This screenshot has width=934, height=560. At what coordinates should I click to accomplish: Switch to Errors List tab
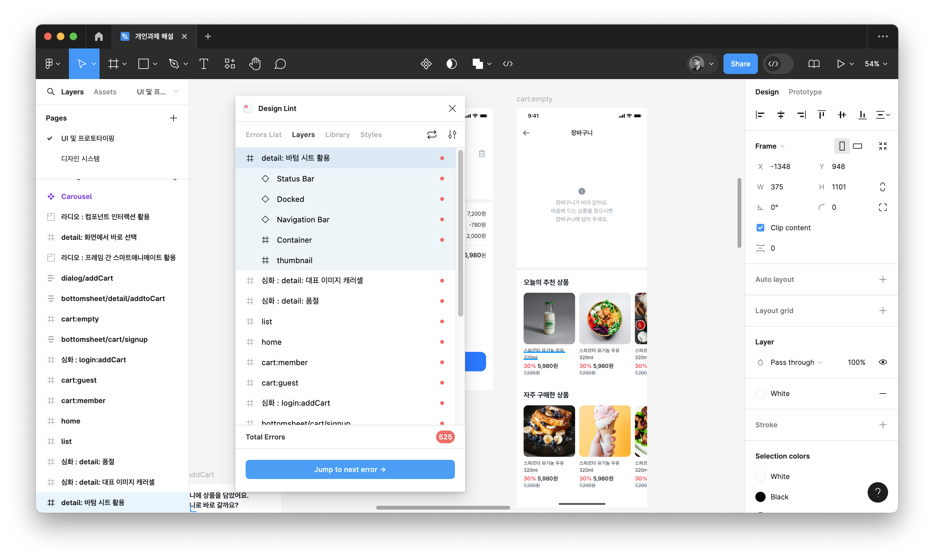pyautogui.click(x=263, y=135)
